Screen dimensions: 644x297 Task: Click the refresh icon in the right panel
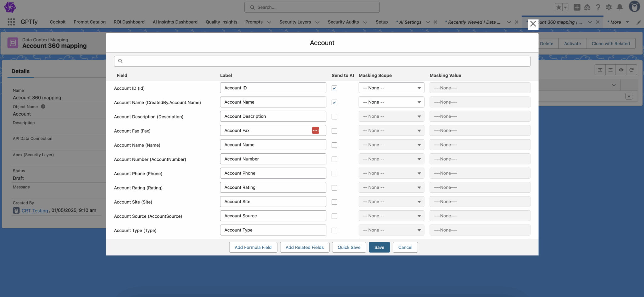coord(631,70)
